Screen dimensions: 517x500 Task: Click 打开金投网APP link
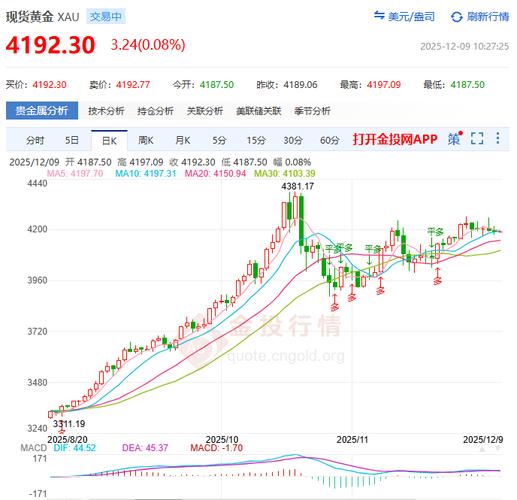[x=395, y=139]
